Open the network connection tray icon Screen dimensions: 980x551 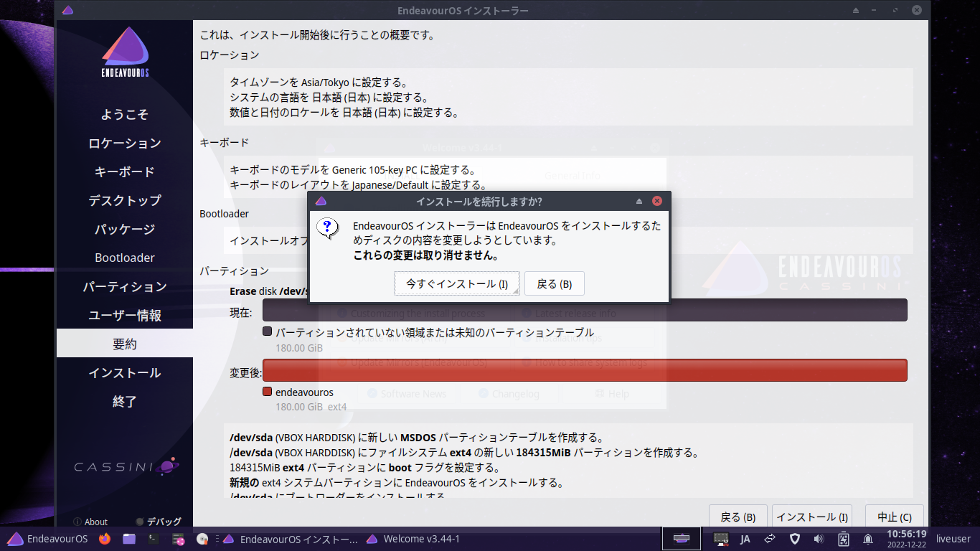click(x=770, y=539)
